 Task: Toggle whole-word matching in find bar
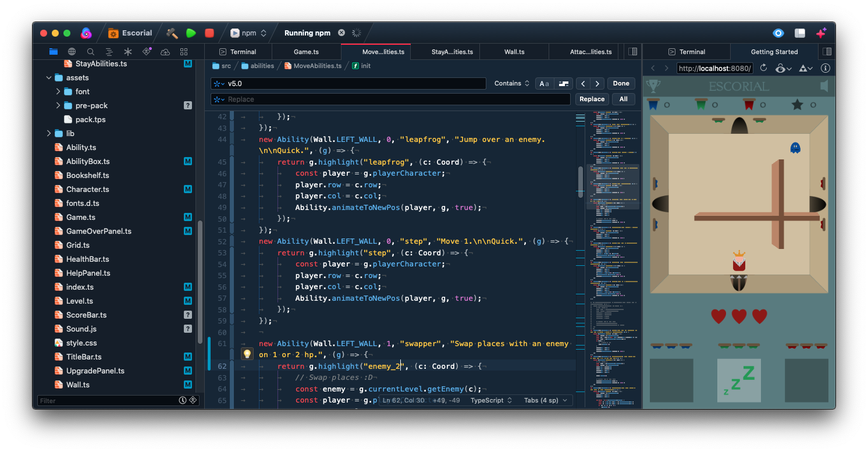(x=563, y=84)
